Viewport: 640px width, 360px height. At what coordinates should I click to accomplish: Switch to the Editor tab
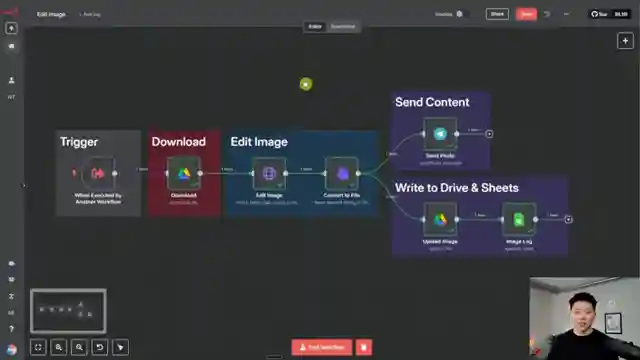pos(315,27)
